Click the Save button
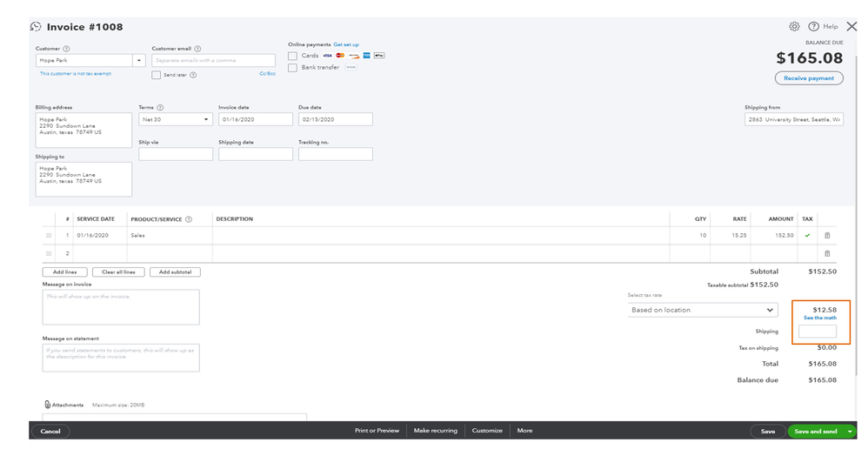The width and height of the screenshot is (868, 456). pyautogui.click(x=768, y=431)
